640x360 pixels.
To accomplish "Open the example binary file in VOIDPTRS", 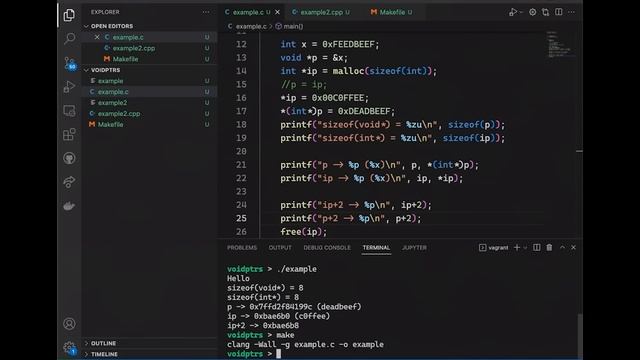I will (x=111, y=81).
